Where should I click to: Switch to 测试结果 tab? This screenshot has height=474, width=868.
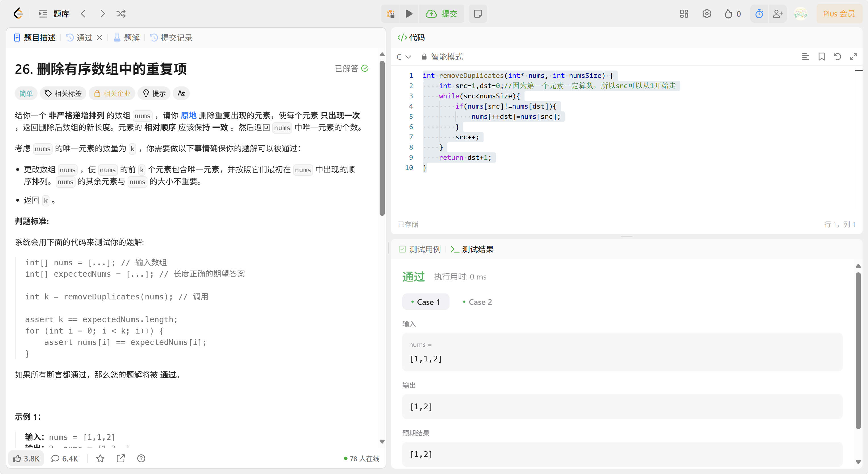pos(472,249)
